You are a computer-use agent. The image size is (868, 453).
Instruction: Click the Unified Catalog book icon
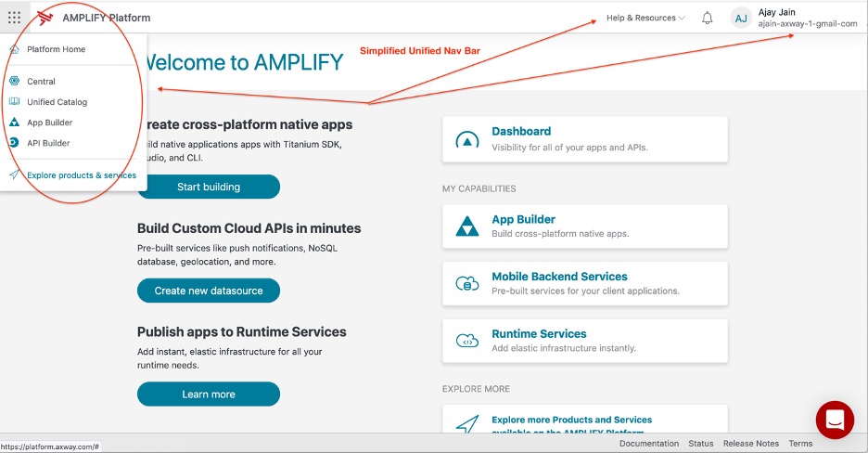tap(15, 101)
